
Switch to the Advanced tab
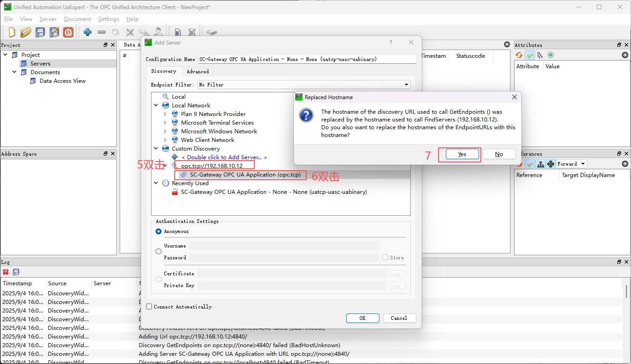[197, 71]
